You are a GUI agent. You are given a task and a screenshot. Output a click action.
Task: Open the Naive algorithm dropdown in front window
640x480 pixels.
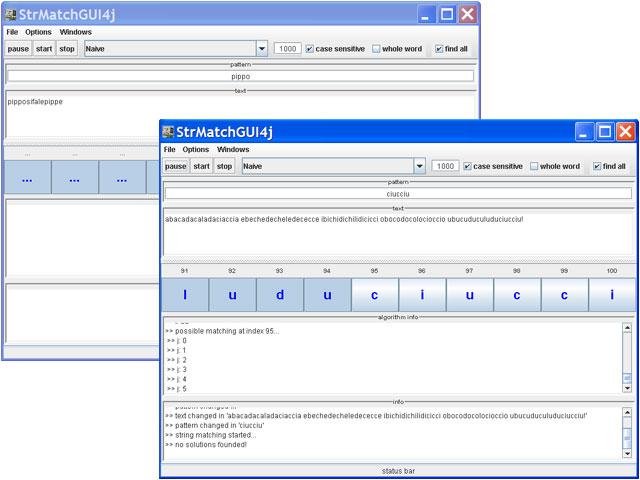coord(420,166)
